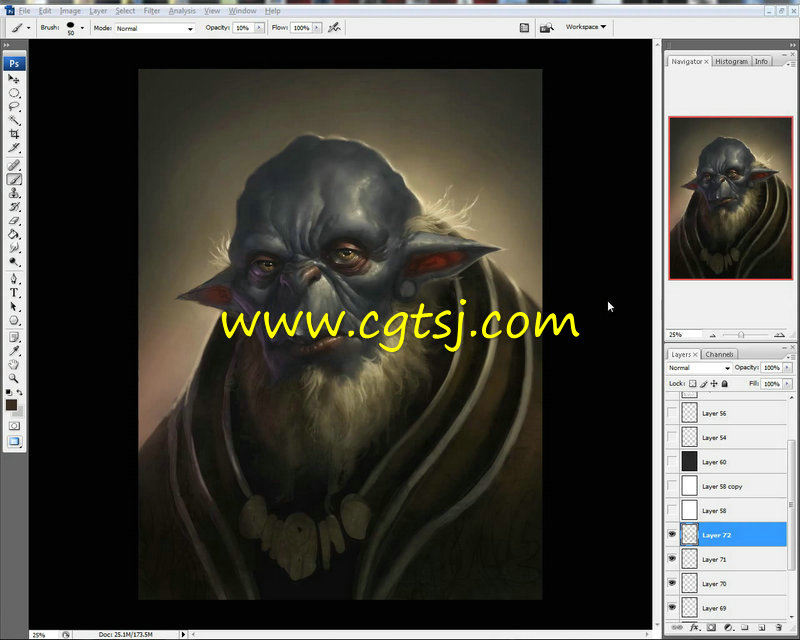The width and height of the screenshot is (800, 640).
Task: Select the Burn tool
Action: (x=14, y=262)
